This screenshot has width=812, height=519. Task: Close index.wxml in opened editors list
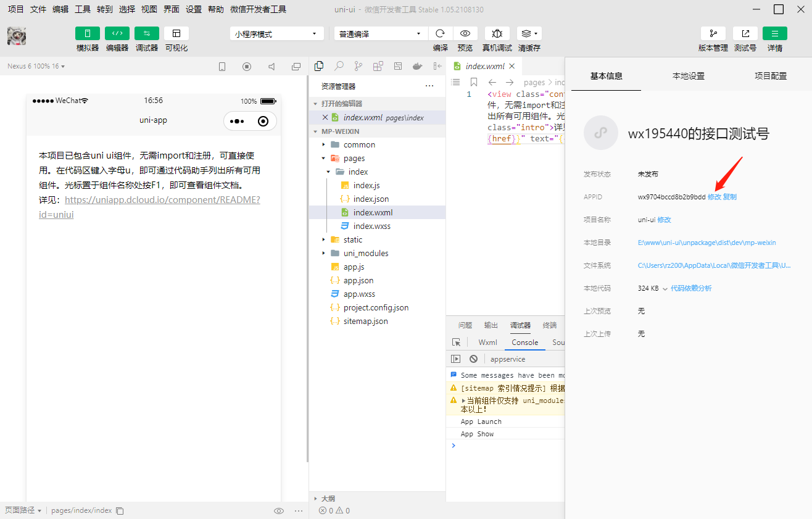(x=325, y=117)
